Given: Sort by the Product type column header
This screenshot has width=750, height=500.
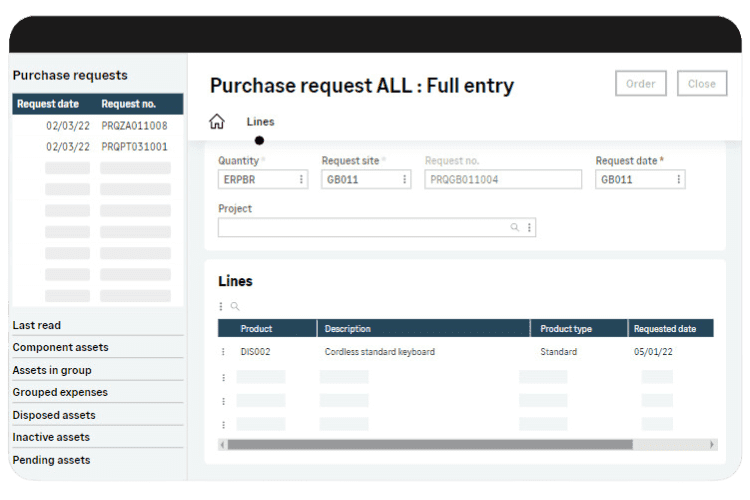Looking at the screenshot, I should pyautogui.click(x=566, y=329).
